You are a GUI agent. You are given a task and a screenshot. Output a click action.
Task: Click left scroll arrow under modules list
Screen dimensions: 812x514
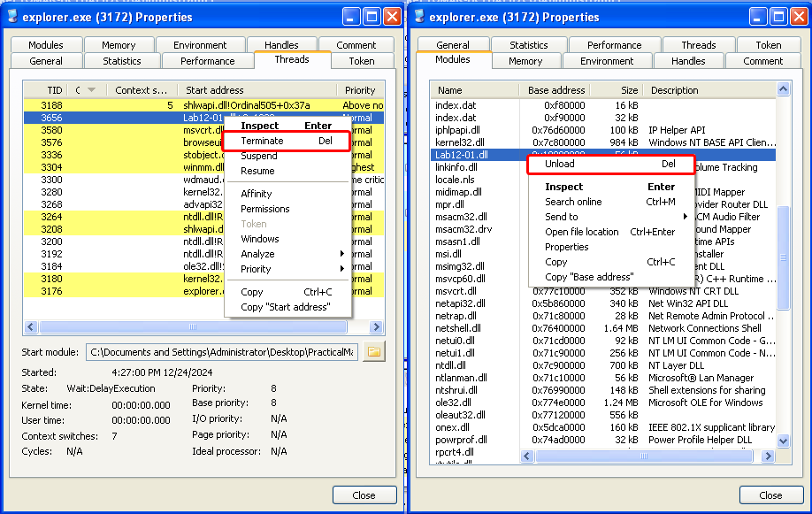coord(528,456)
